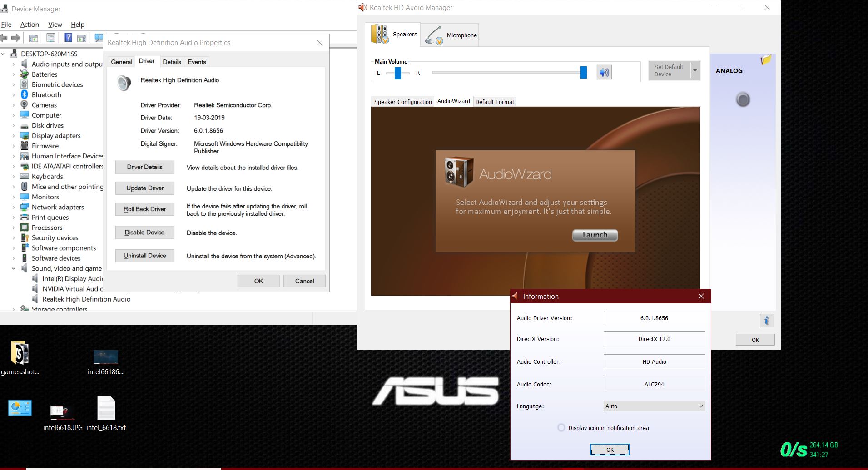868x470 pixels.
Task: Open the intel6618.JPG desktop file
Action: pos(63,417)
